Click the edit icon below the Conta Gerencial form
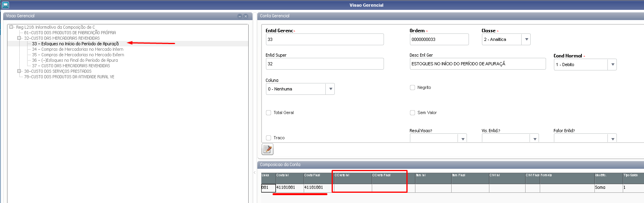This screenshot has width=644, height=203. click(268, 149)
